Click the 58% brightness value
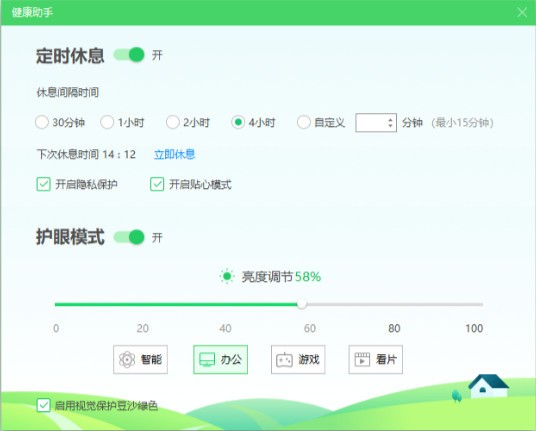536x431 pixels. click(x=308, y=277)
